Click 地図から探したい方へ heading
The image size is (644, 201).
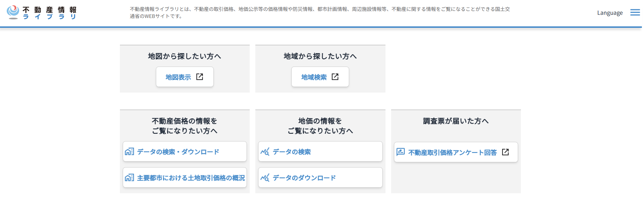pos(184,56)
